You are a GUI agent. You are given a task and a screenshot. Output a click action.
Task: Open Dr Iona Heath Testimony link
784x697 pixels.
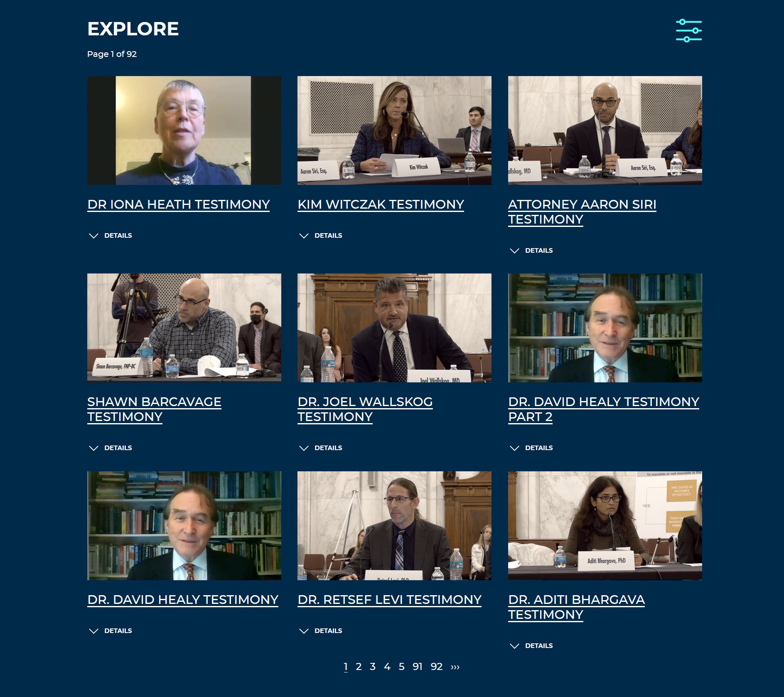(x=179, y=204)
